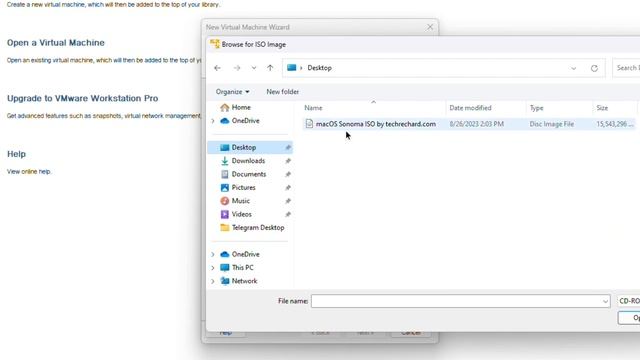Click the Music note icon
640x360 pixels.
click(x=224, y=201)
